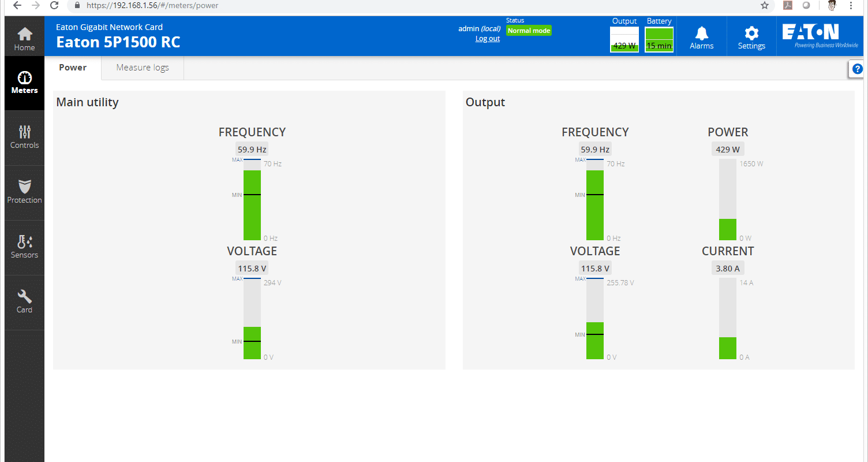The width and height of the screenshot is (868, 462).
Task: Click the Eaton logo
Action: pos(820,36)
